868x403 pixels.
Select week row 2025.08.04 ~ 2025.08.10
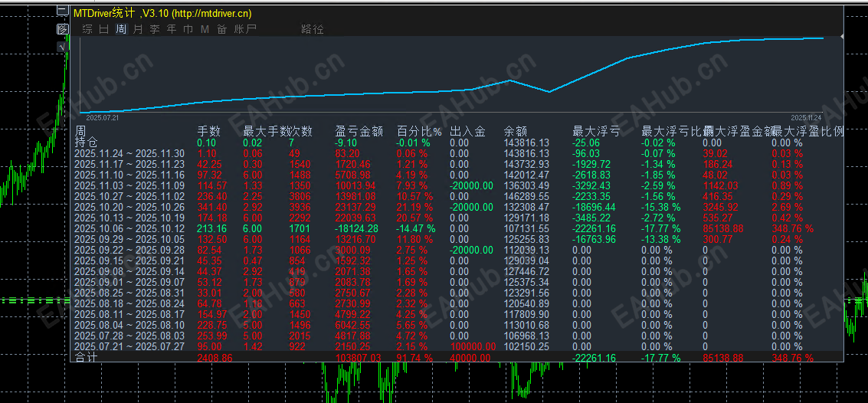click(x=129, y=325)
